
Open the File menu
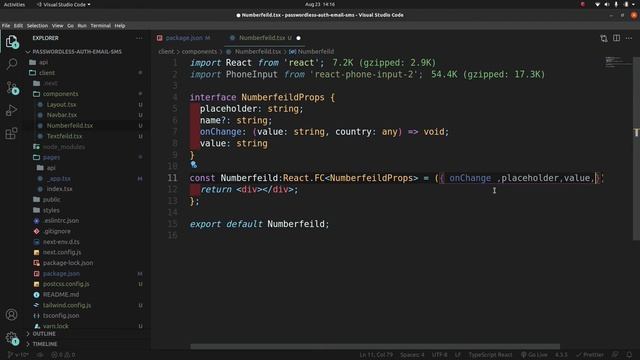point(6,26)
